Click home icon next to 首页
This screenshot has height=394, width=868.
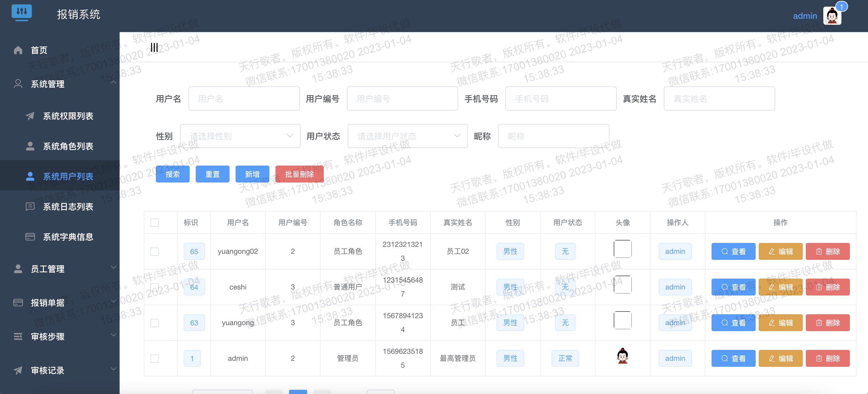[x=18, y=50]
